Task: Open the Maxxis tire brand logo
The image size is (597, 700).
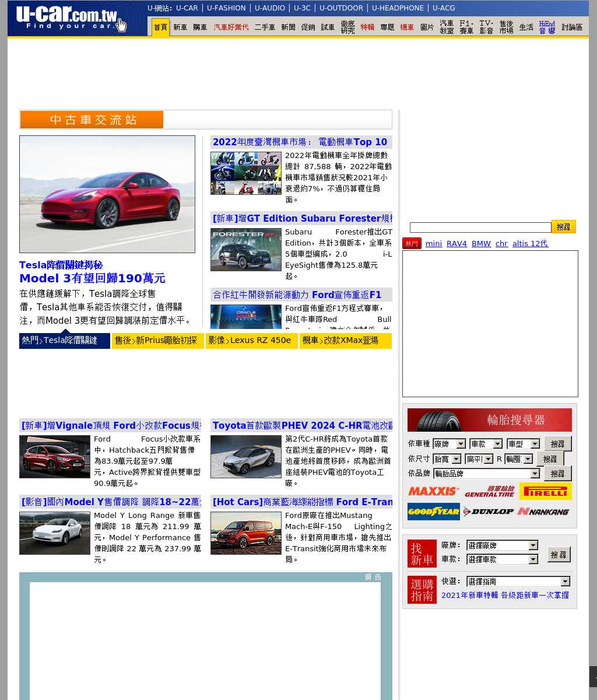Action: (x=433, y=491)
